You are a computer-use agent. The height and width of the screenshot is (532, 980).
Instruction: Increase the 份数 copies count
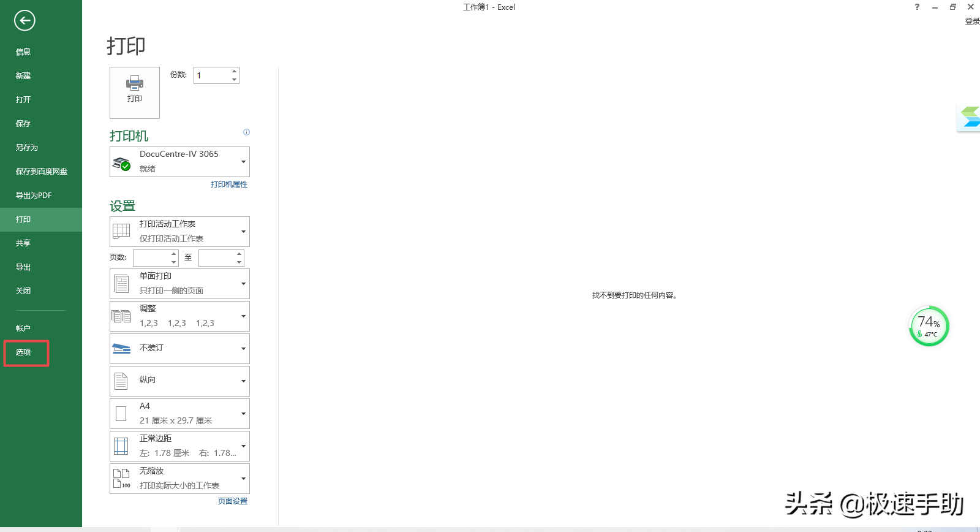(x=234, y=71)
